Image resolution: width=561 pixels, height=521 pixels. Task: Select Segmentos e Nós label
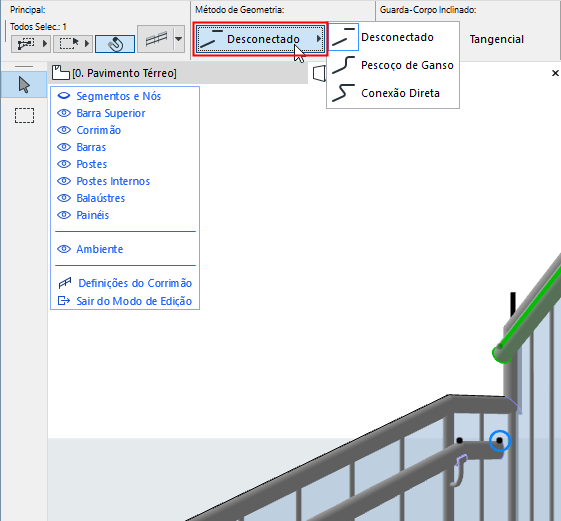(118, 96)
